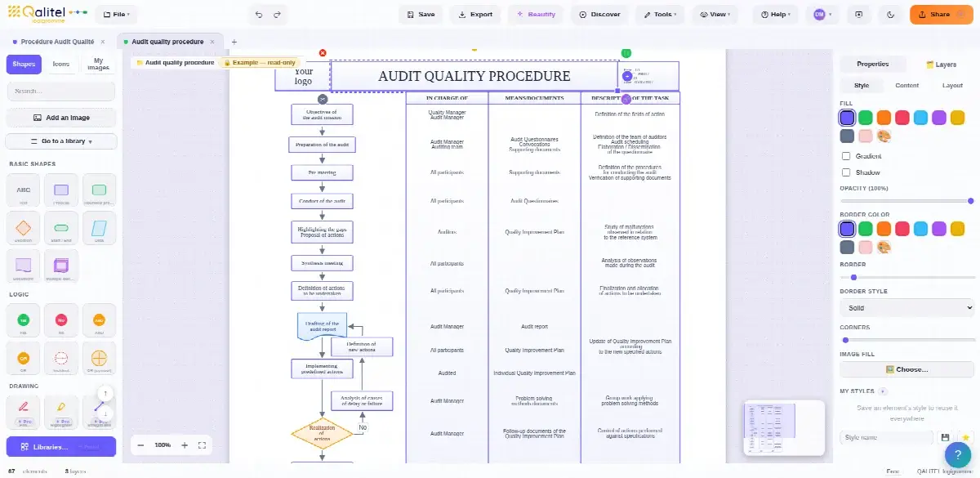Pick the orange border color swatch

tap(884, 228)
